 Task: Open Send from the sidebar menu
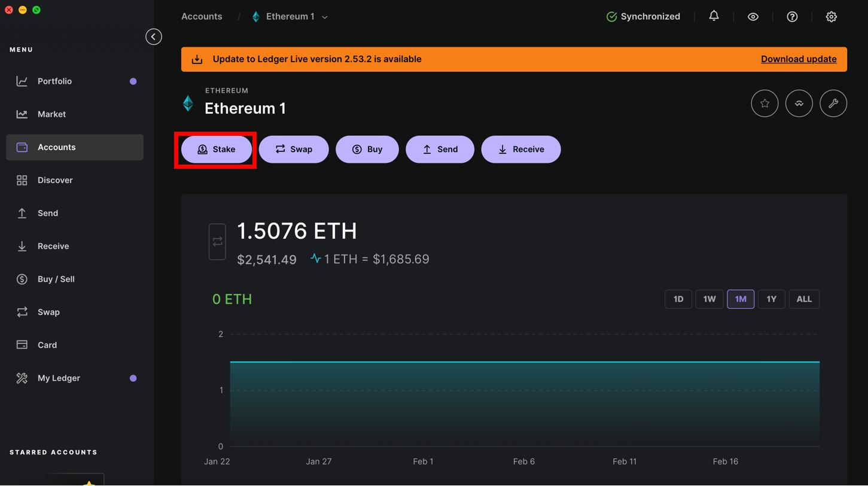75,213
